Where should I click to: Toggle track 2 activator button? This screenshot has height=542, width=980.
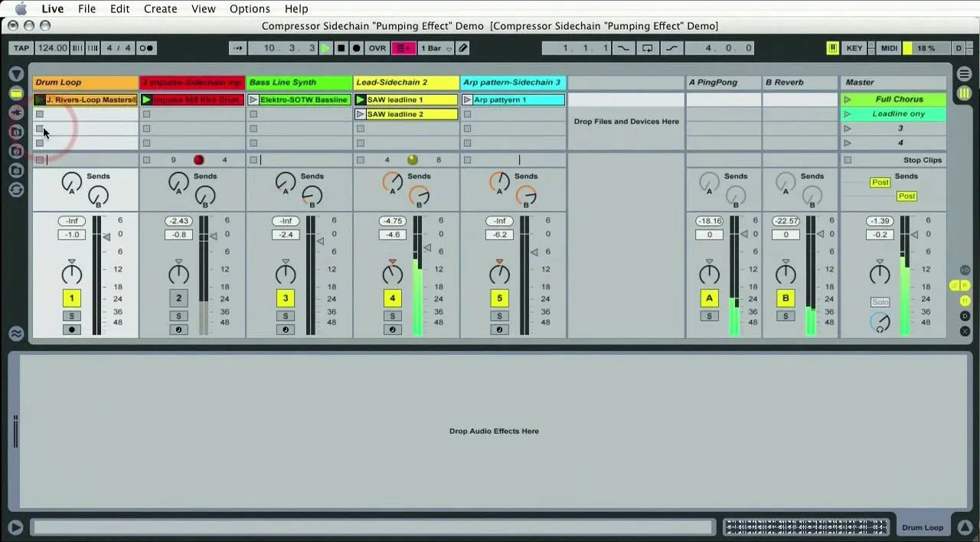[x=178, y=299]
